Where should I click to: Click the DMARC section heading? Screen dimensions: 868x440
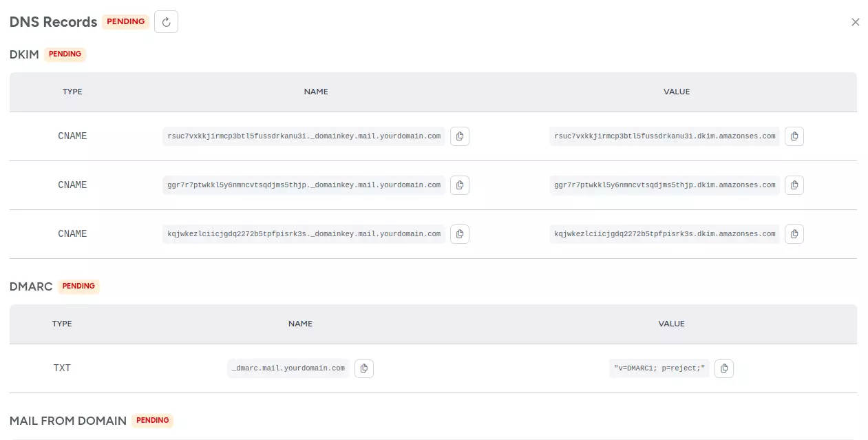pyautogui.click(x=31, y=286)
